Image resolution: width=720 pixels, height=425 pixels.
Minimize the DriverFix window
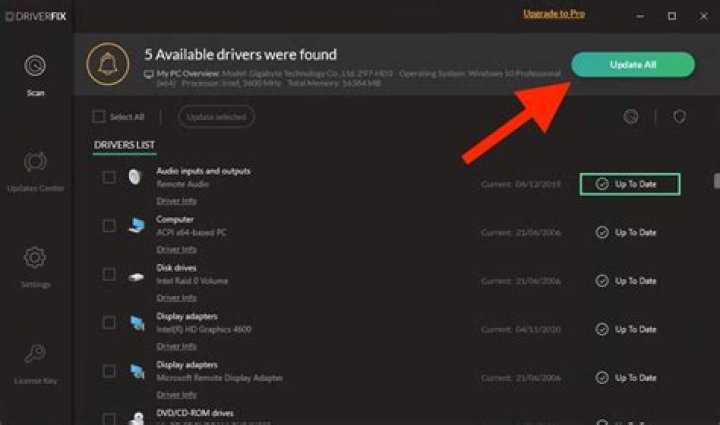640,16
